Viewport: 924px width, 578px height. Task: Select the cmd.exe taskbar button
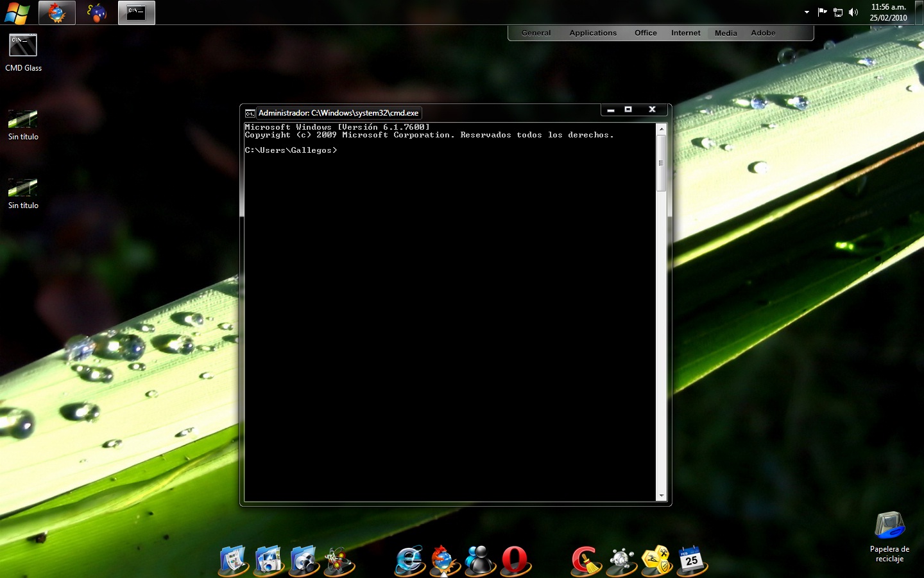[137, 13]
